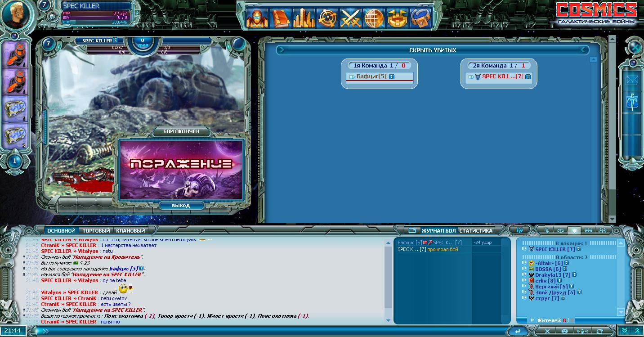644x337 pixels.
Task: Open the orange book icon in top menu
Action: click(x=281, y=18)
